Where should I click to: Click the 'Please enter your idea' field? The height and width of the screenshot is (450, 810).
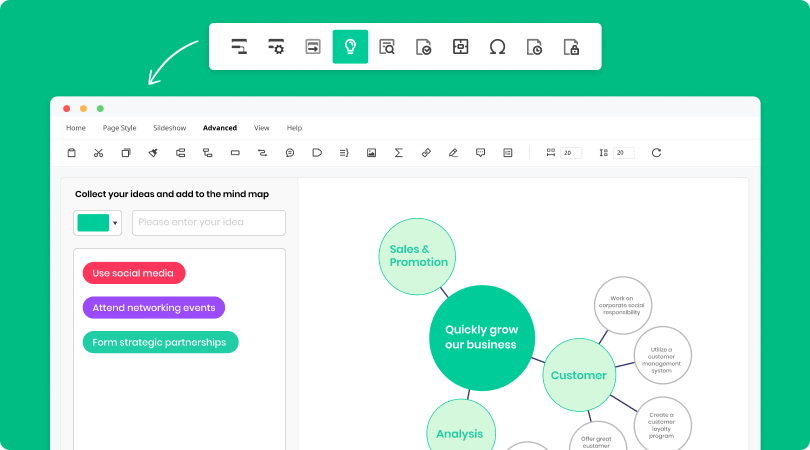click(208, 223)
